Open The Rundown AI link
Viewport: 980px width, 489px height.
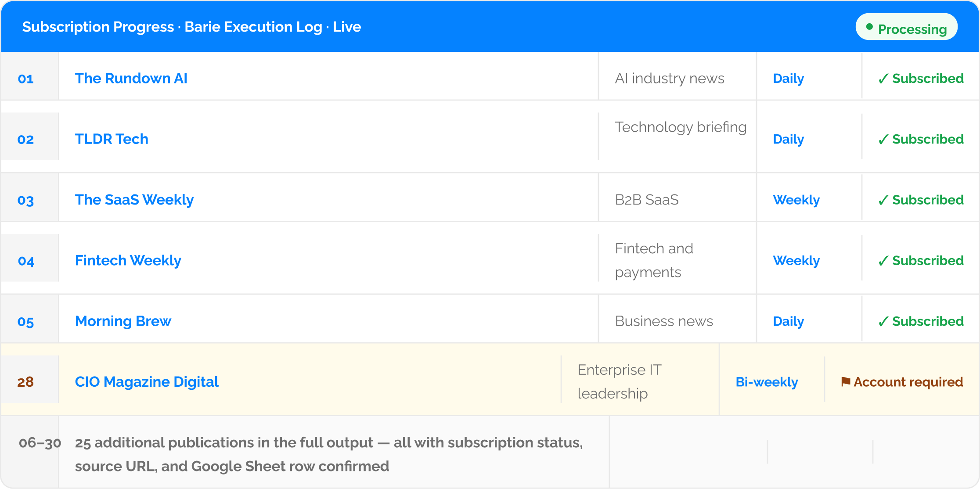(131, 78)
